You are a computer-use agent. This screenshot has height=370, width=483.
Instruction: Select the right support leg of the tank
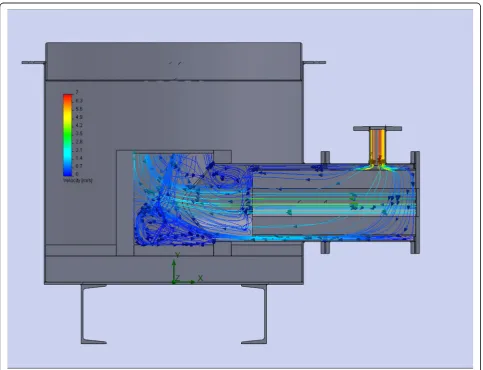[255, 314]
